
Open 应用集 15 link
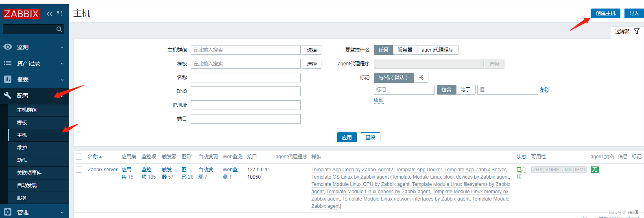pyautogui.click(x=127, y=173)
